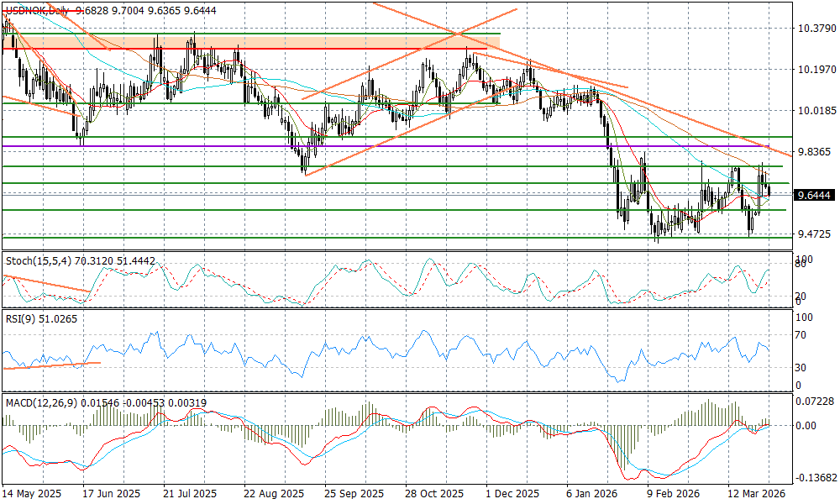Select the purple horizontal level line

(x=420, y=146)
